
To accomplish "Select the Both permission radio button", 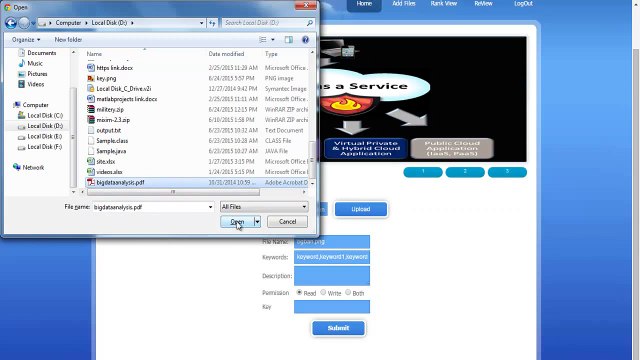I will point(348,292).
